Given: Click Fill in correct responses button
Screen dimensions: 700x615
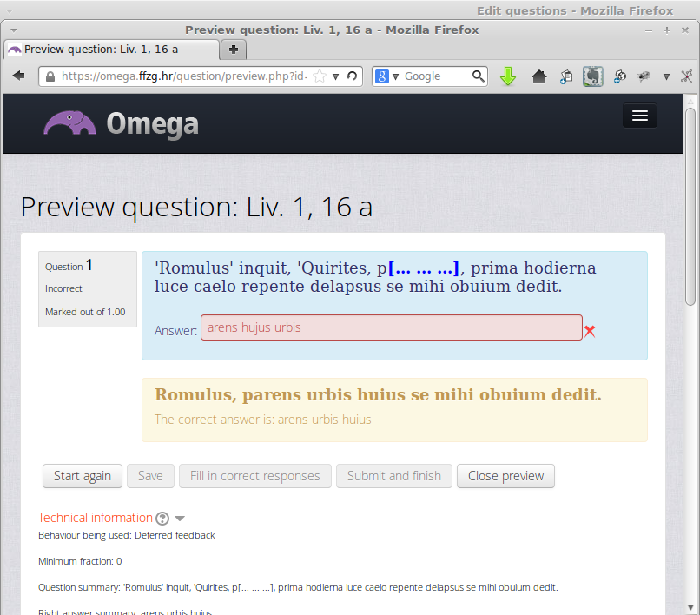Looking at the screenshot, I should pos(255,476).
